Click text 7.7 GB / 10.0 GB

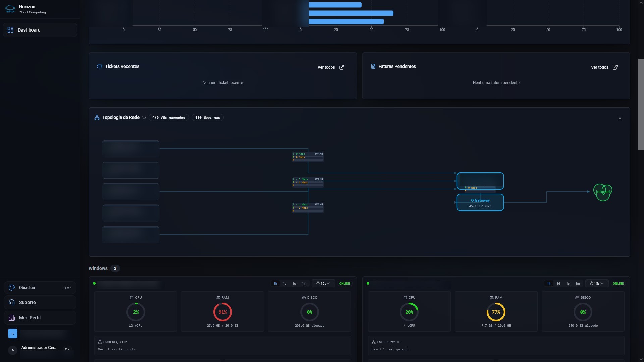point(496,326)
